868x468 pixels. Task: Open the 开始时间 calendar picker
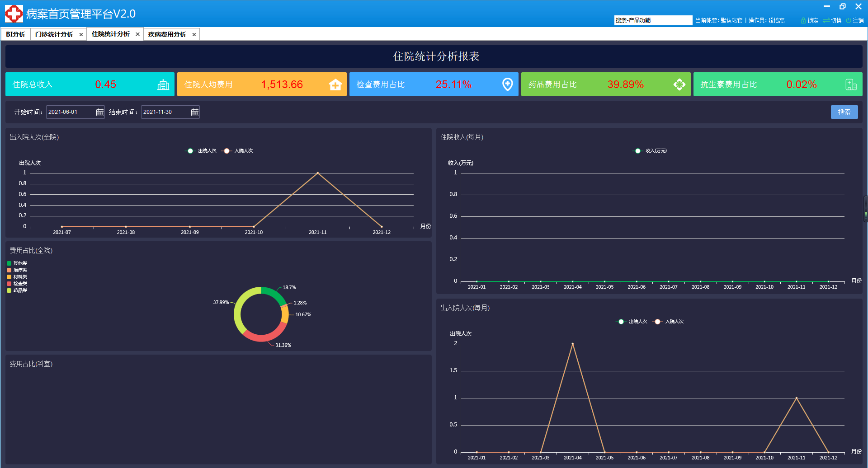[100, 112]
